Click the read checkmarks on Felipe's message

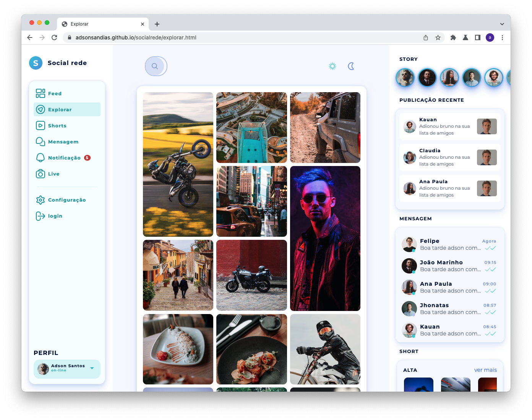(490, 248)
